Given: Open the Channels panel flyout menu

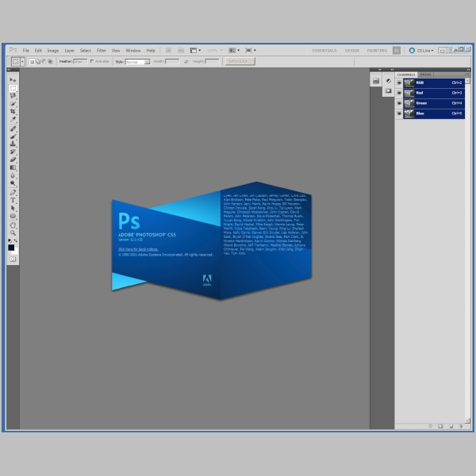Looking at the screenshot, I should [467, 75].
